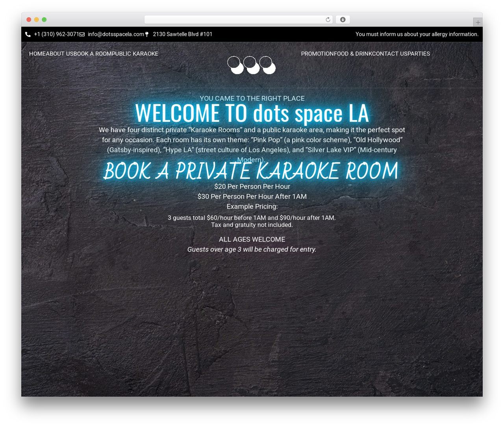Click the 3 guests total pricing example line

[252, 217]
